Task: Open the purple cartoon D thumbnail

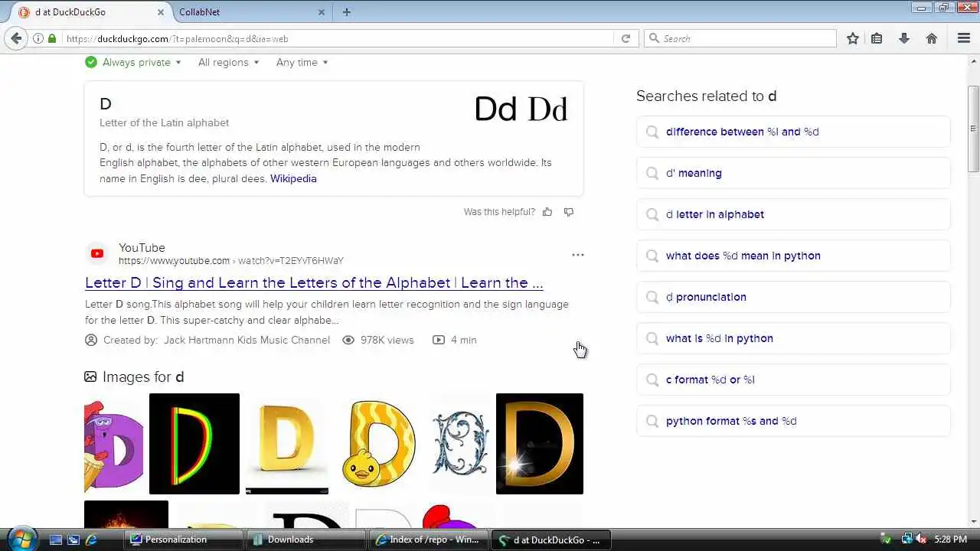Action: (113, 444)
